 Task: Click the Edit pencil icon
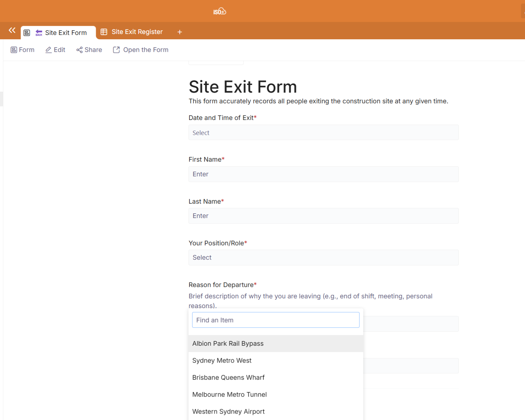(49, 50)
